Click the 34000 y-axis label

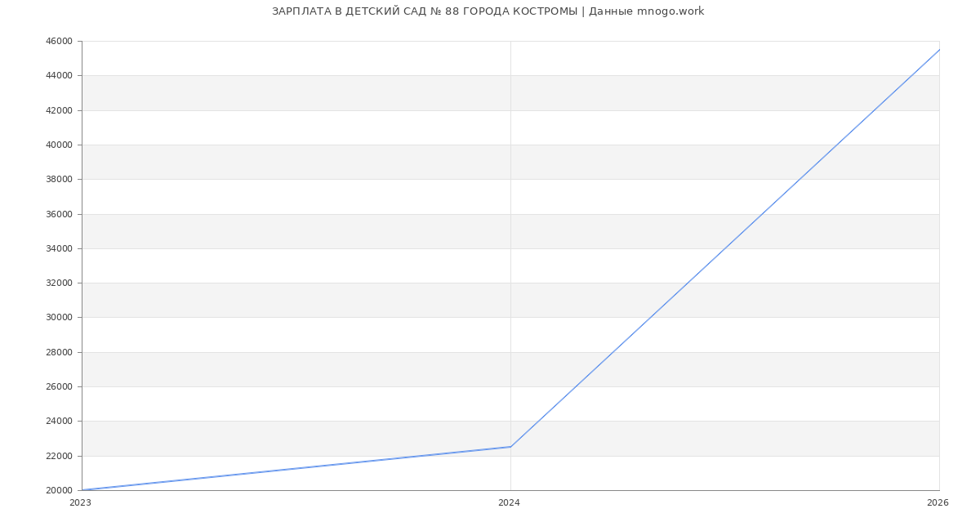[x=60, y=249]
